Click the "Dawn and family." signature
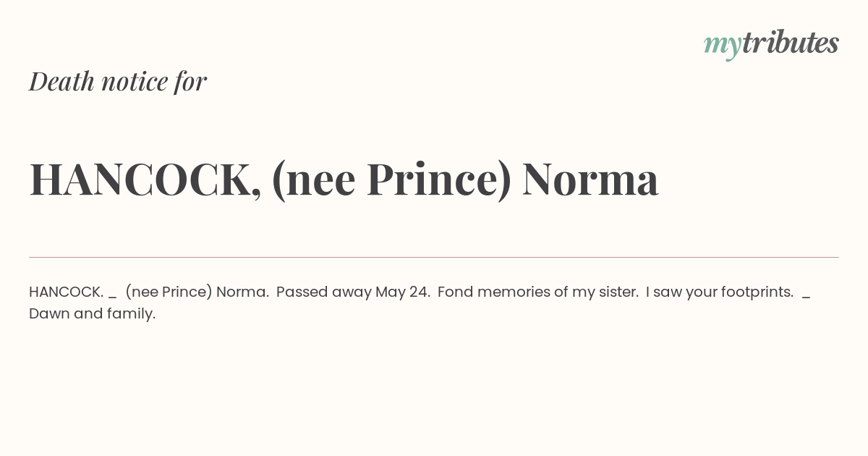Viewport: 868px width, 456px height. [93, 314]
